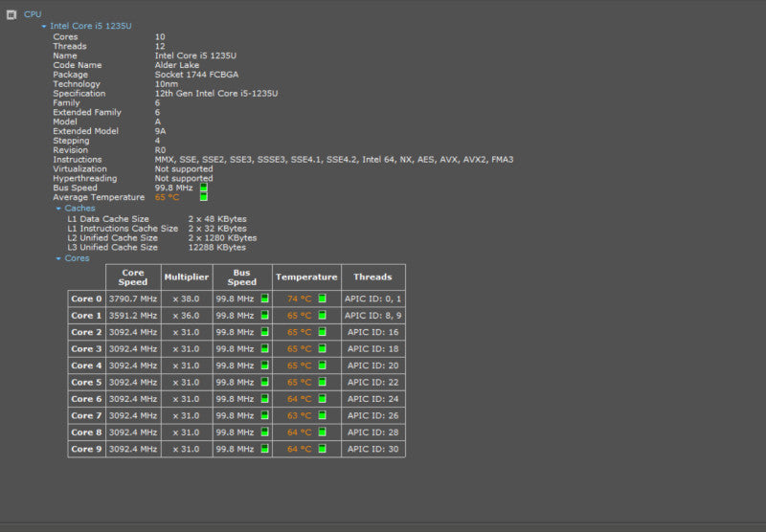This screenshot has width=766, height=532.
Task: Click the Socket 1744 FCBGA package value
Action: (196, 75)
